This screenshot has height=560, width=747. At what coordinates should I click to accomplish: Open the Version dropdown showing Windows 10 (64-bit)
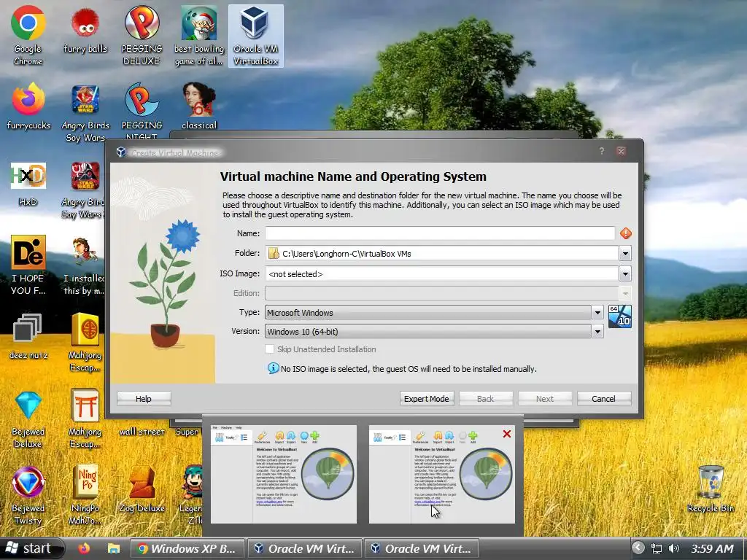tap(434, 332)
